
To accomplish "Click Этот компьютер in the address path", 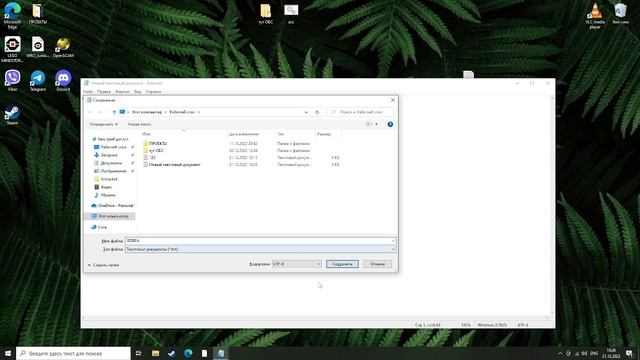I will click(x=147, y=112).
